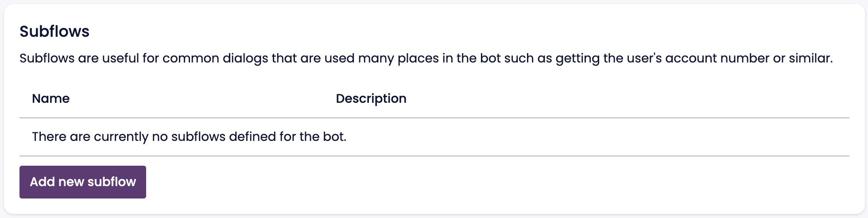Viewport: 868px width, 218px height.
Task: Create a new subflow for the bot
Action: coord(83,182)
